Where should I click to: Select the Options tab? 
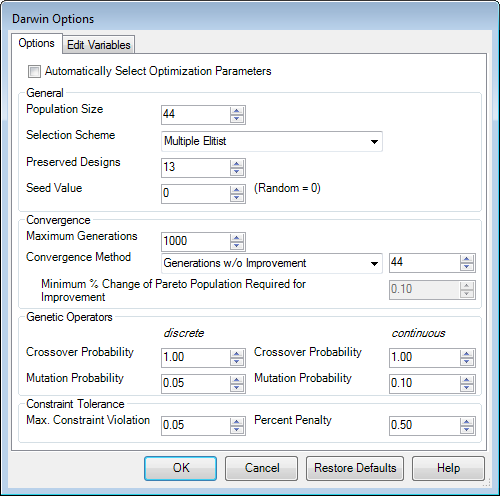click(37, 43)
